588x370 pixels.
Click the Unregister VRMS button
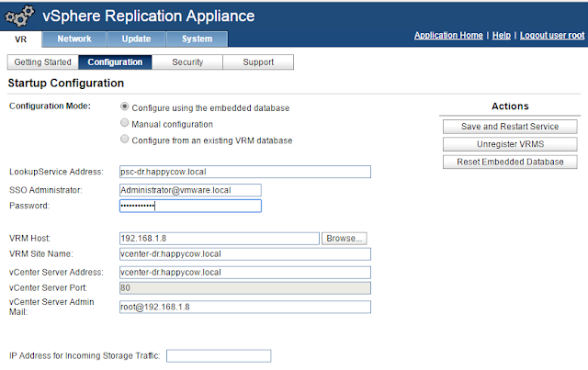[x=510, y=144]
